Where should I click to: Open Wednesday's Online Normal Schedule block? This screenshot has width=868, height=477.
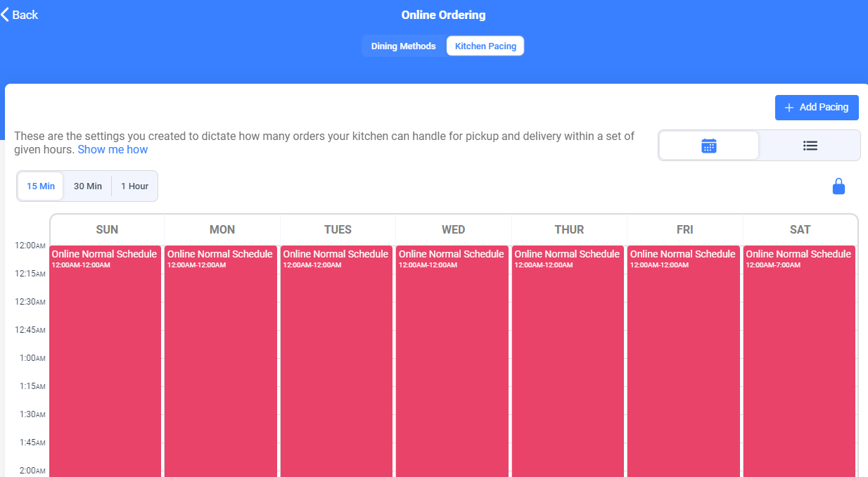[x=452, y=361]
